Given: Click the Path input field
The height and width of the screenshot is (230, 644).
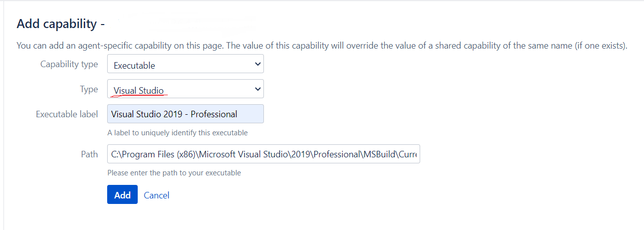Looking at the screenshot, I should (263, 154).
